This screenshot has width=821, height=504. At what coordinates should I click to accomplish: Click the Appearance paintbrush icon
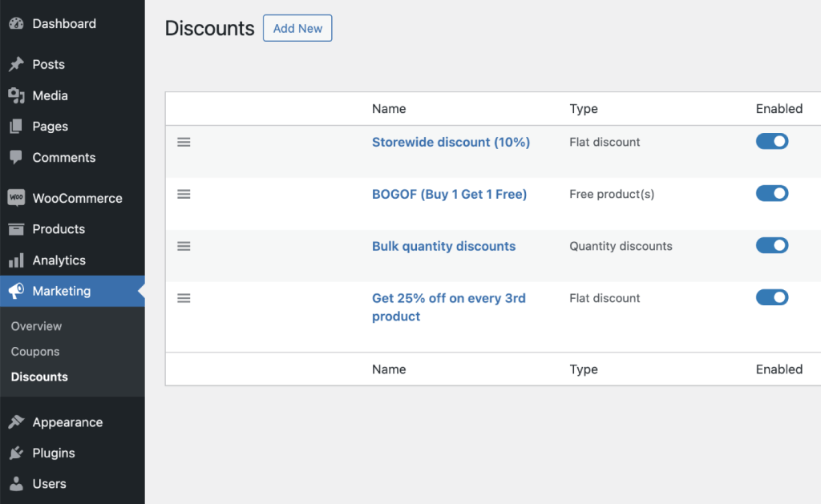[x=18, y=421]
